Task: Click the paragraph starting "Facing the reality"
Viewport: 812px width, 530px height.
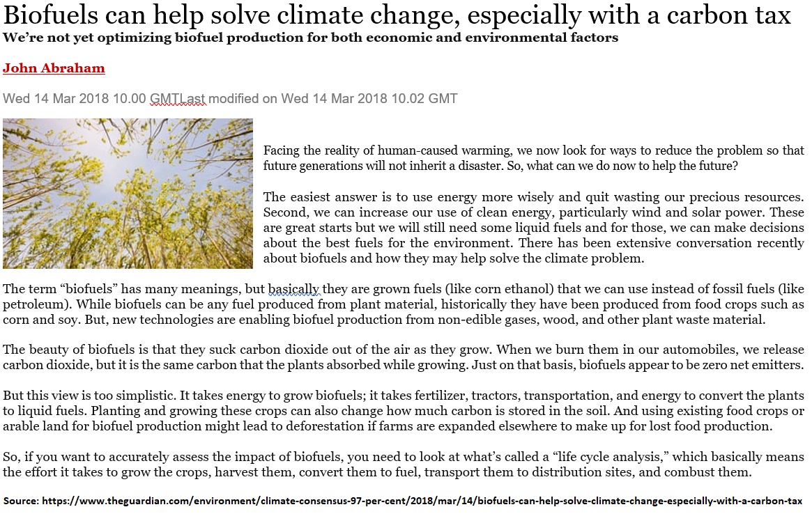Action: point(533,158)
